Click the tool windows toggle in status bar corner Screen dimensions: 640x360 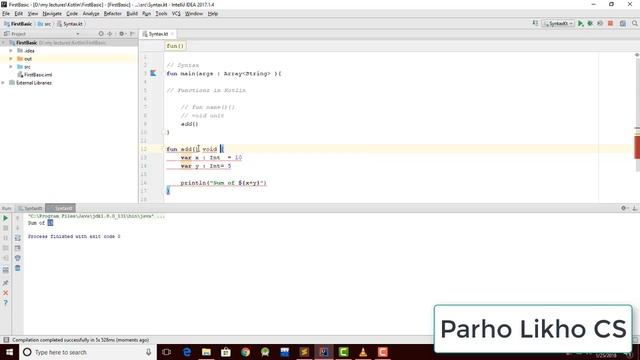(6, 340)
